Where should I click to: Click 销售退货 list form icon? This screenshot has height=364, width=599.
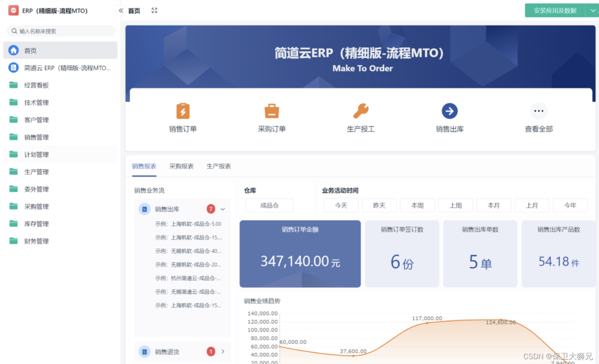pyautogui.click(x=144, y=352)
